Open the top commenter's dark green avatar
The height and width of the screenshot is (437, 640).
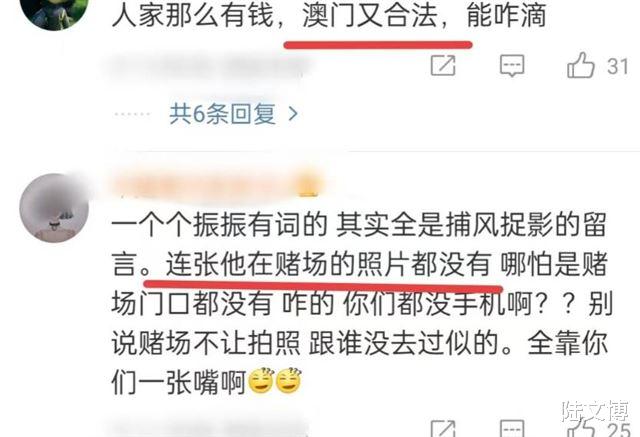click(x=54, y=10)
